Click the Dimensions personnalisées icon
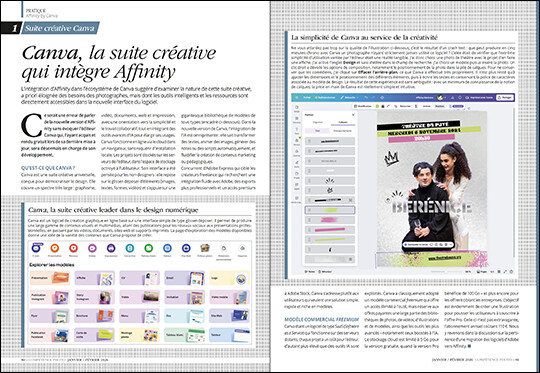This screenshot has height=373, width=540. (224, 248)
